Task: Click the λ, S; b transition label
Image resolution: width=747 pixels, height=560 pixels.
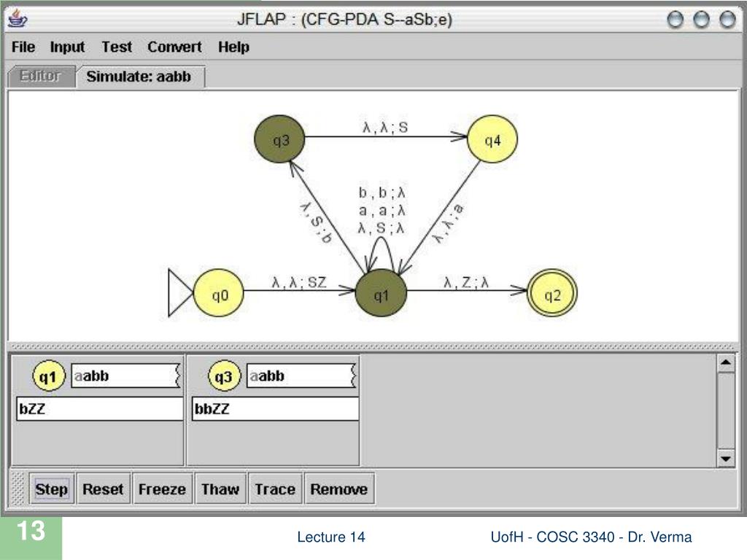Action: pyautogui.click(x=316, y=223)
